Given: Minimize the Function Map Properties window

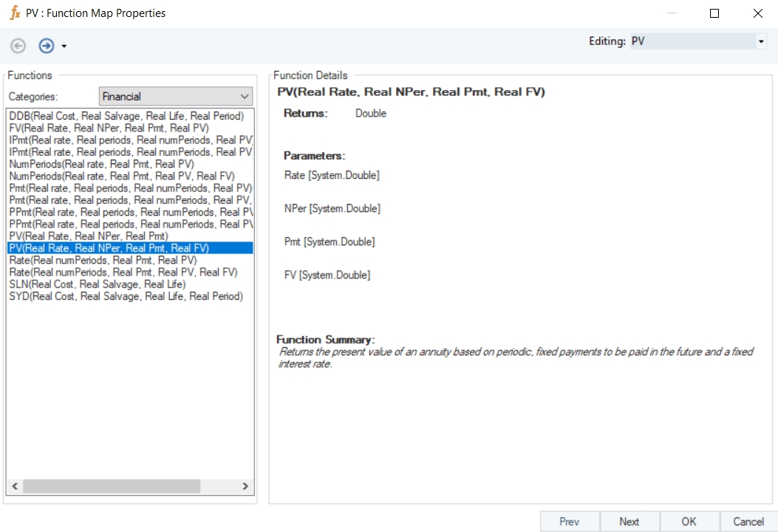Looking at the screenshot, I should (x=672, y=13).
